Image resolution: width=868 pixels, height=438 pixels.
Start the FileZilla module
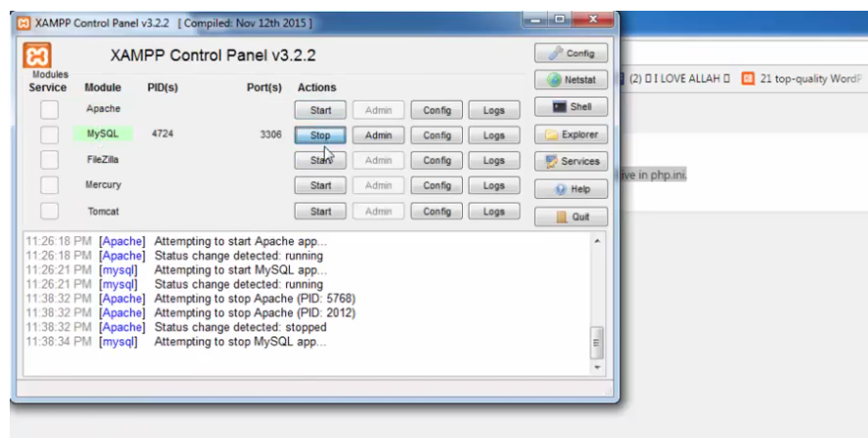coord(320,160)
